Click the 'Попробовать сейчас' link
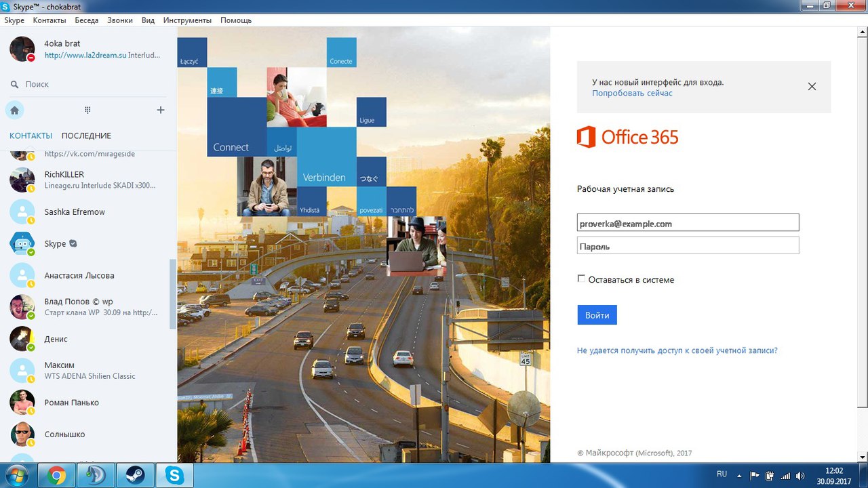 (632, 93)
